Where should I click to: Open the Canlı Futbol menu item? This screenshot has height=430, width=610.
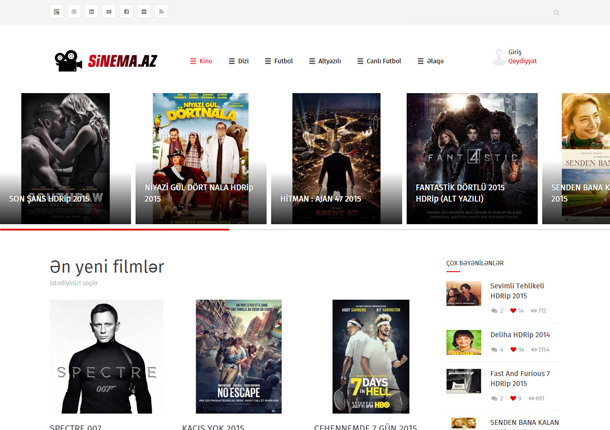(379, 61)
